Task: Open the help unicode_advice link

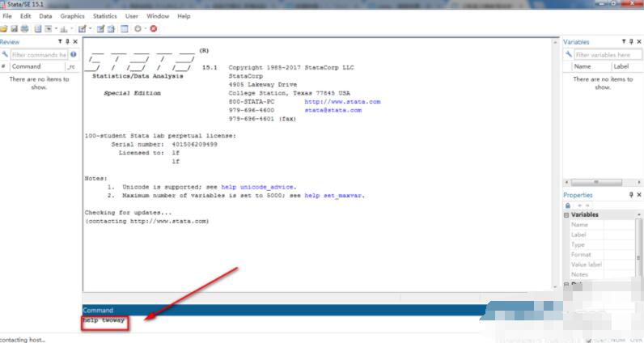Action: point(259,187)
